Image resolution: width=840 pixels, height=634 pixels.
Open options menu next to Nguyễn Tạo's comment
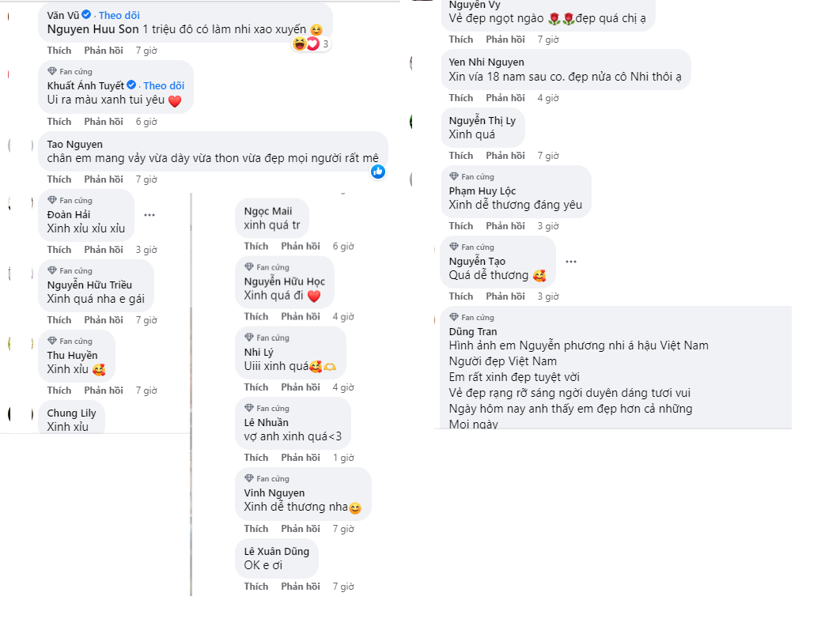[571, 261]
